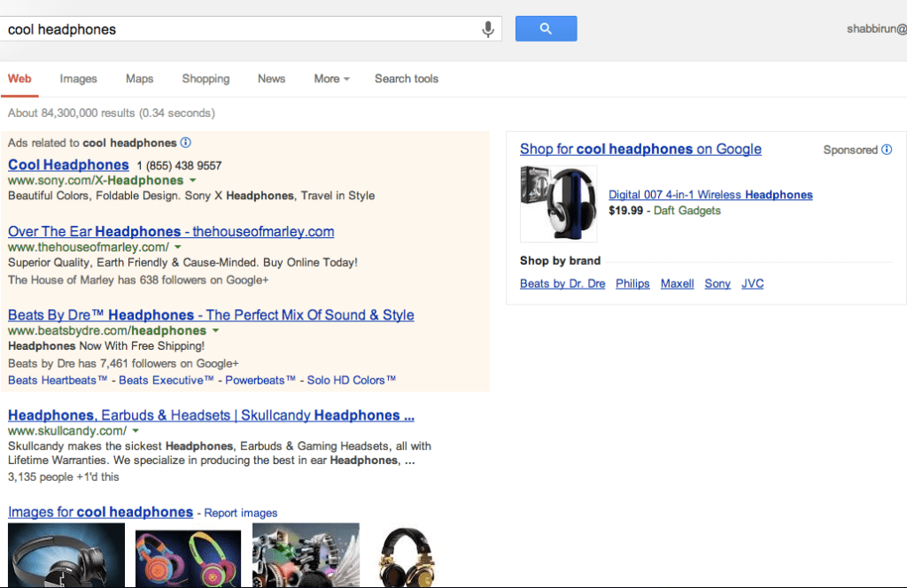The height and width of the screenshot is (588, 907).
Task: Open Search tools options
Action: click(x=407, y=79)
